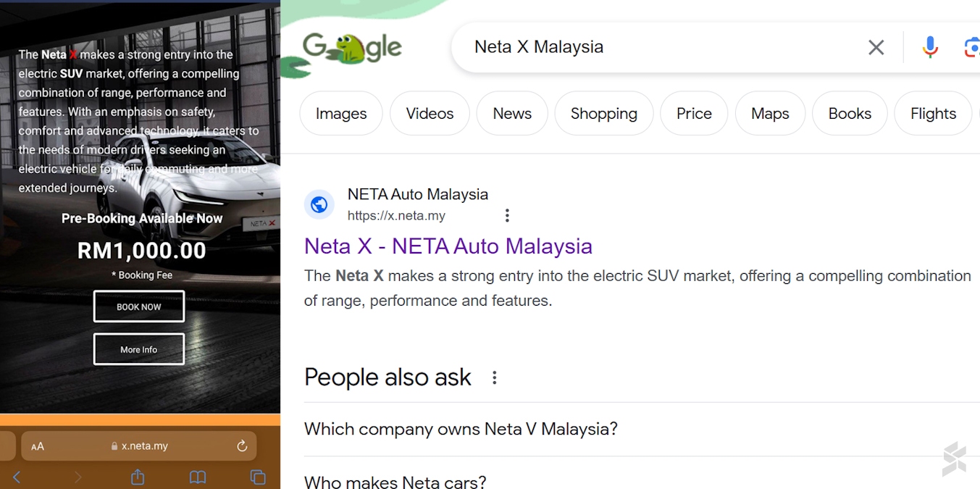
Task: Expand 'Which company owns Neta V Malaysia?'
Action: point(461,428)
